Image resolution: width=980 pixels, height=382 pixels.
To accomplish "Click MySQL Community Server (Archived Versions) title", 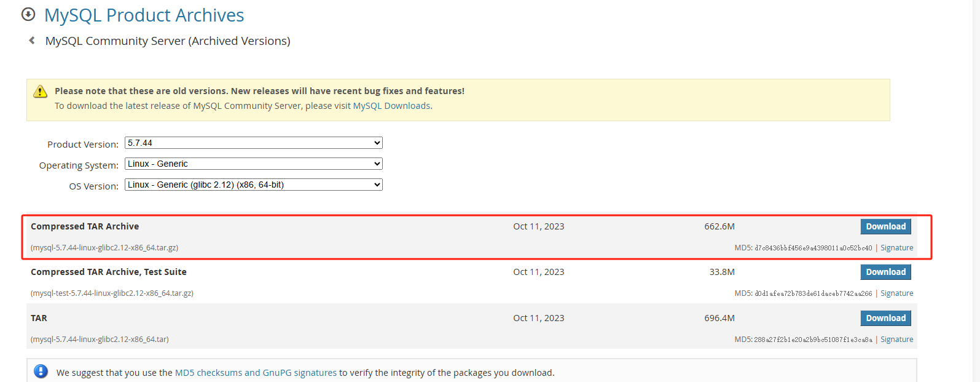I will click(168, 41).
